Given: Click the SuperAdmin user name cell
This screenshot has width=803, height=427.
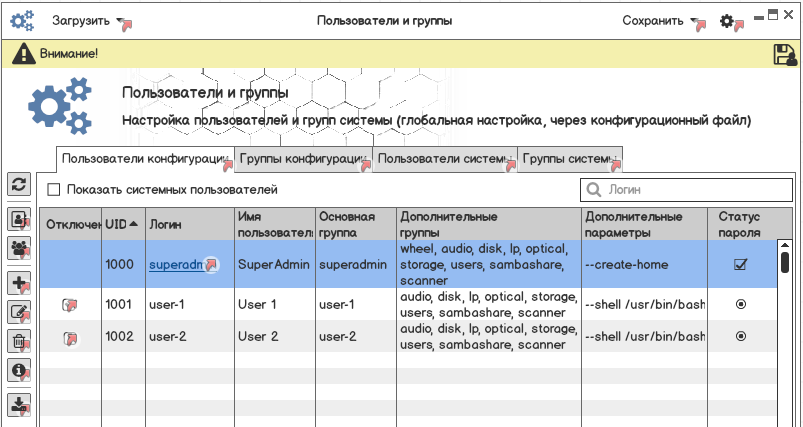Looking at the screenshot, I should click(x=276, y=264).
